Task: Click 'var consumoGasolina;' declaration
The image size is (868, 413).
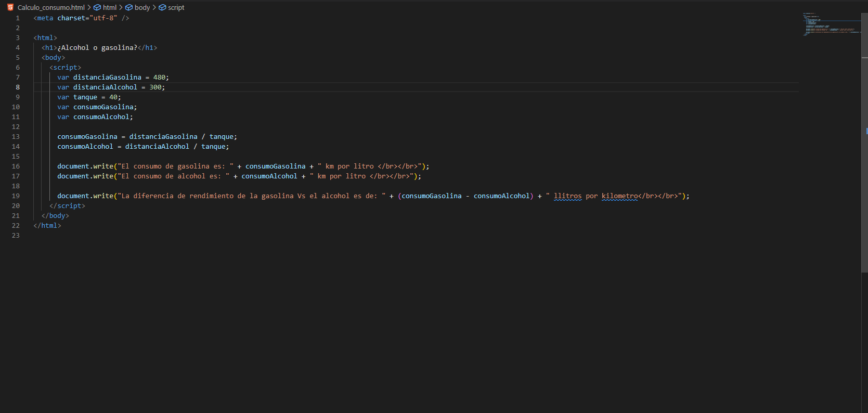Action: (x=97, y=107)
